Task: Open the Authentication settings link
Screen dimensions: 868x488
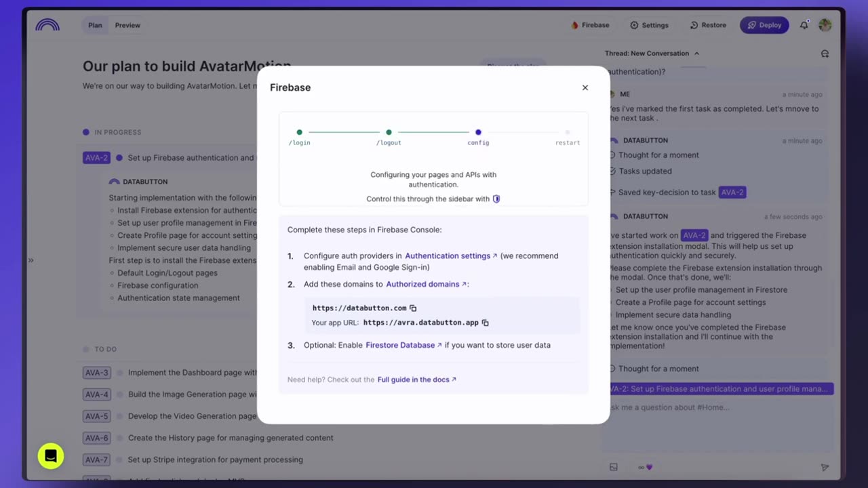Action: [451, 256]
